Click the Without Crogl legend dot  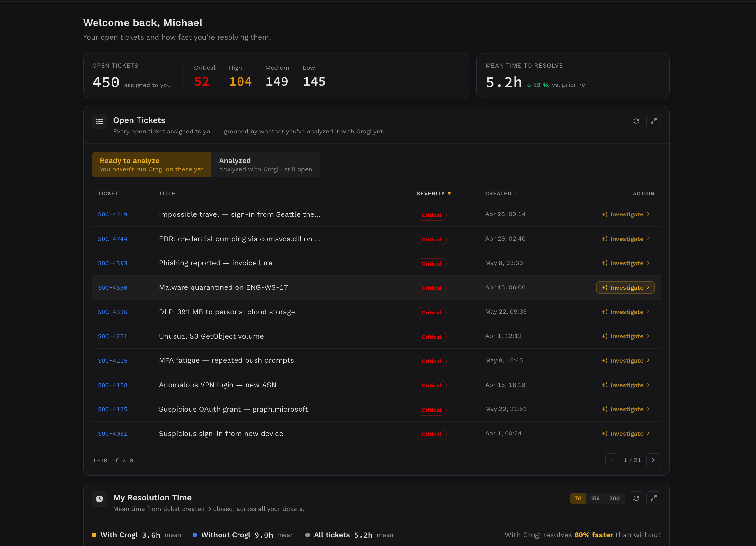[x=195, y=535]
